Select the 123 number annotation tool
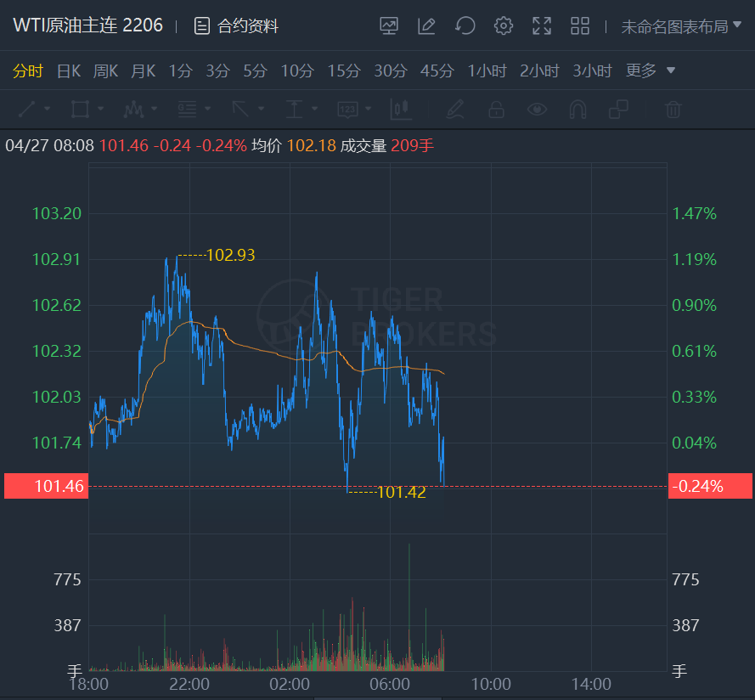This screenshot has width=755, height=700. tap(347, 110)
